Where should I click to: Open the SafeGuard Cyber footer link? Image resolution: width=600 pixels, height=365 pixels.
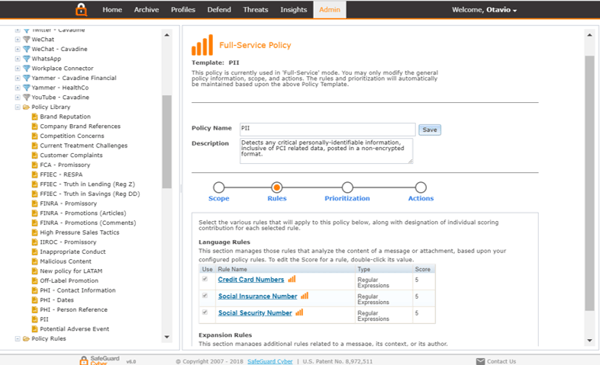270,361
